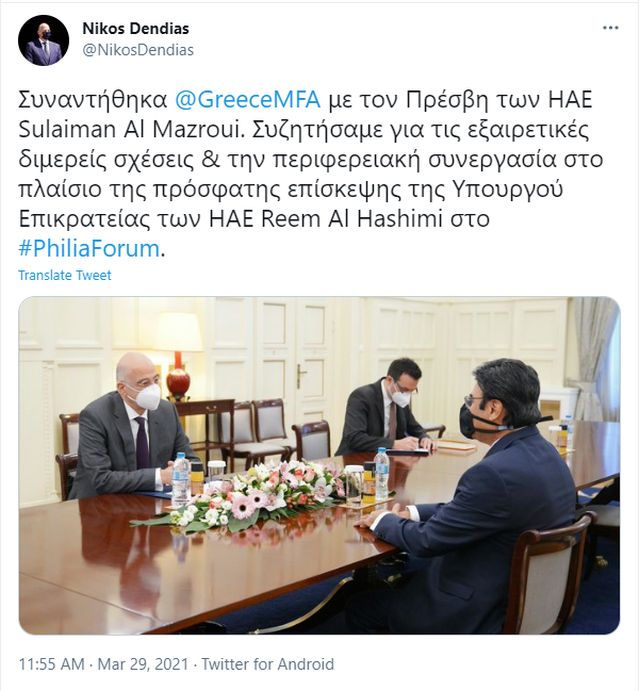Open the attached meeting photo
This screenshot has width=640, height=691.
coord(319,465)
